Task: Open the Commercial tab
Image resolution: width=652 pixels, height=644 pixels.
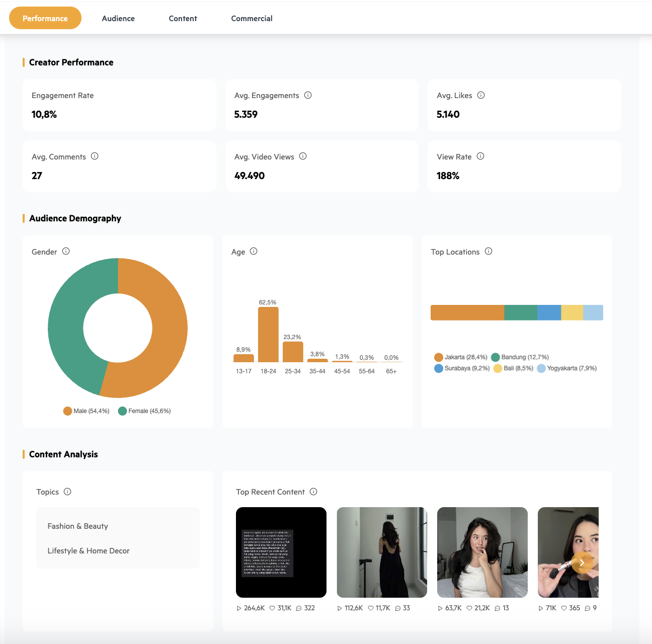Action: [x=252, y=19]
